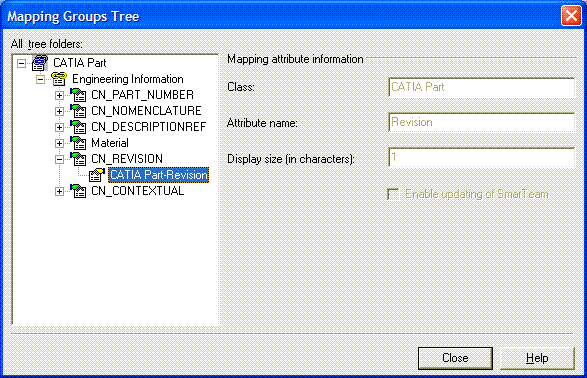Viewport: 587px width, 378px height.
Task: Click the Material attribute icon
Action: 78,143
